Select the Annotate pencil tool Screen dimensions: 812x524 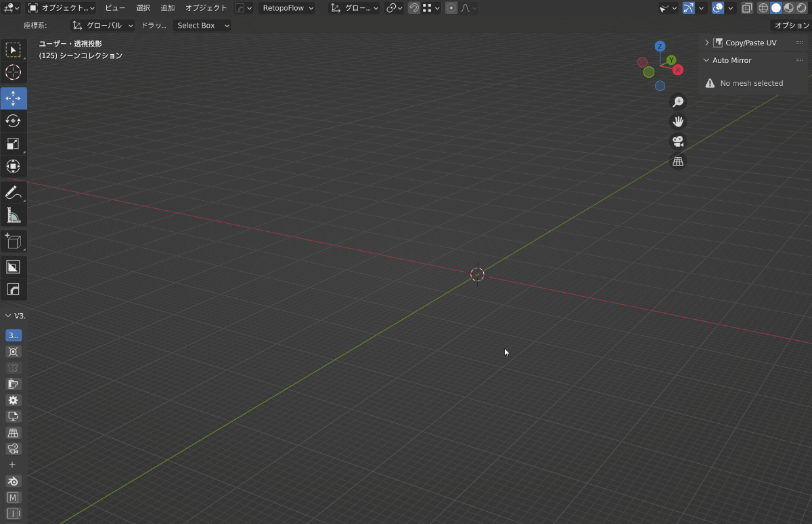[14, 193]
